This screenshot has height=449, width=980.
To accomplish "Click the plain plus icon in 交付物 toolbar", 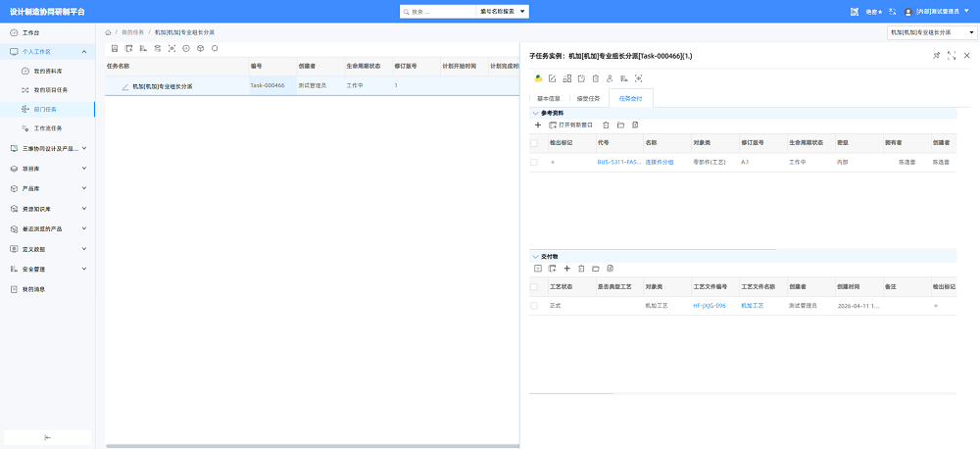I will point(566,269).
